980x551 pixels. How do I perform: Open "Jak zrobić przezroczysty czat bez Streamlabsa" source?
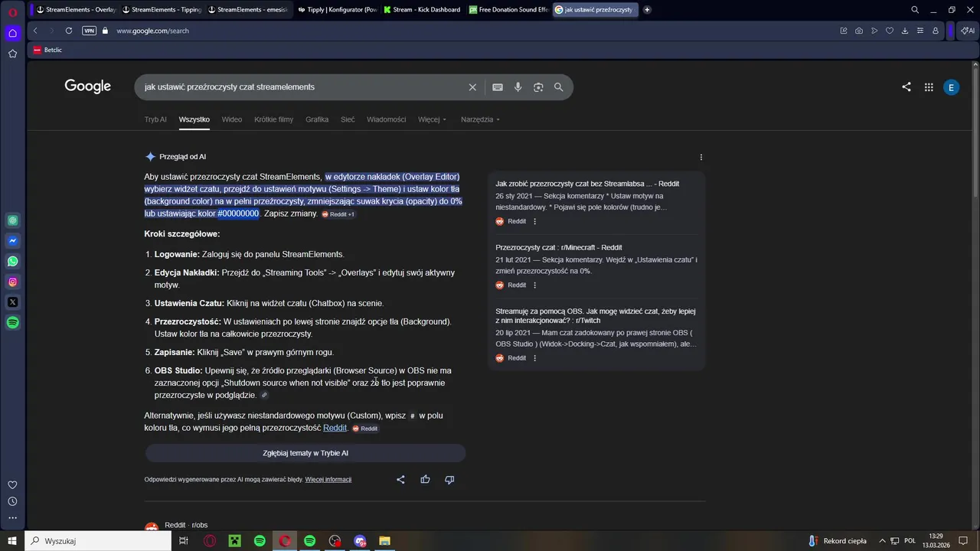pos(587,184)
